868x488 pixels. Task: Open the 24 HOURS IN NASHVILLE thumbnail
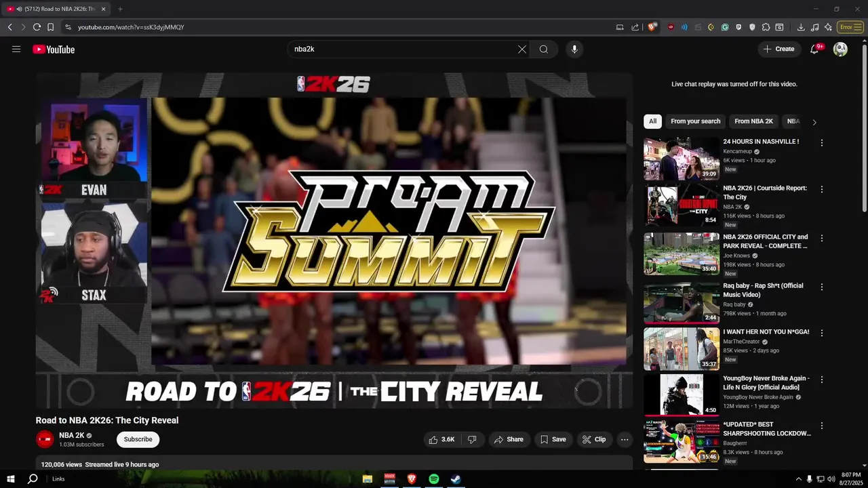click(682, 159)
